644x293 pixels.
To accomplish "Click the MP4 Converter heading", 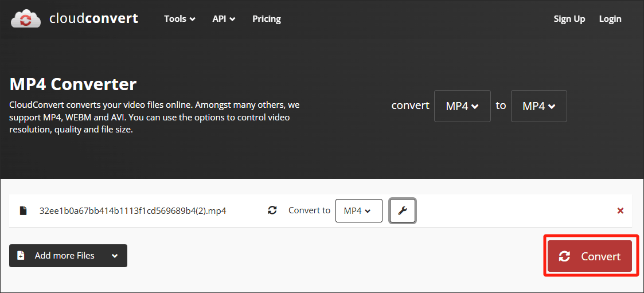I will (73, 84).
